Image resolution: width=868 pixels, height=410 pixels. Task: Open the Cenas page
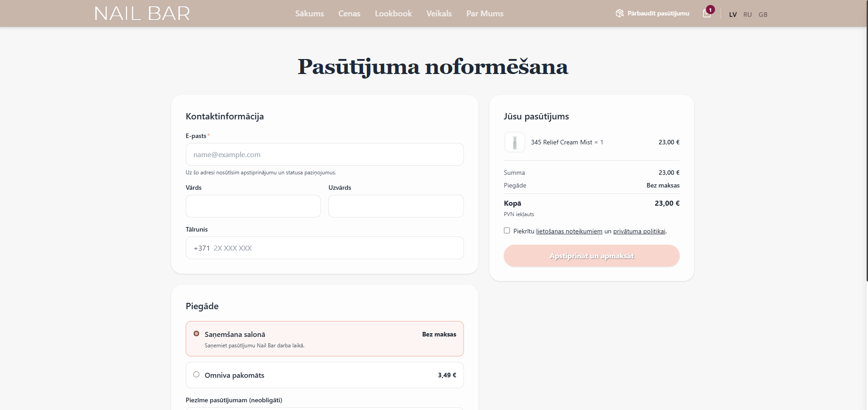tap(349, 14)
